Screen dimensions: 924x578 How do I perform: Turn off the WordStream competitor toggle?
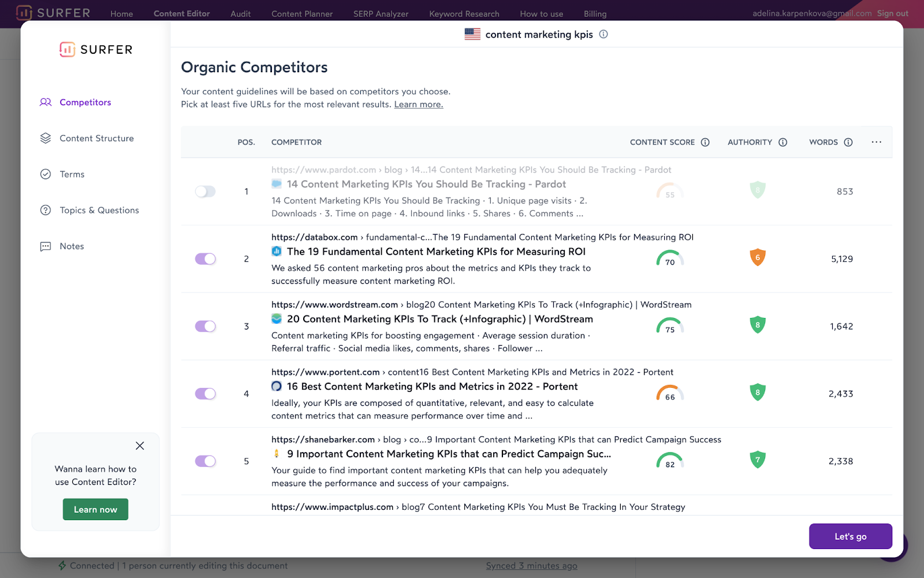tap(205, 327)
